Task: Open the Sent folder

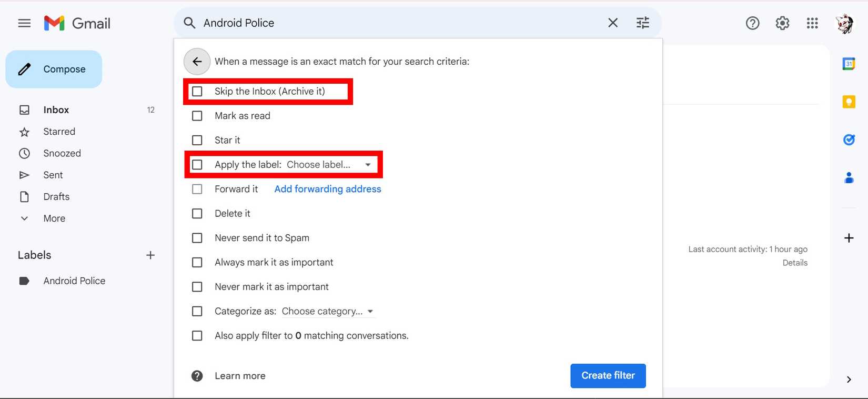Action: pos(53,175)
